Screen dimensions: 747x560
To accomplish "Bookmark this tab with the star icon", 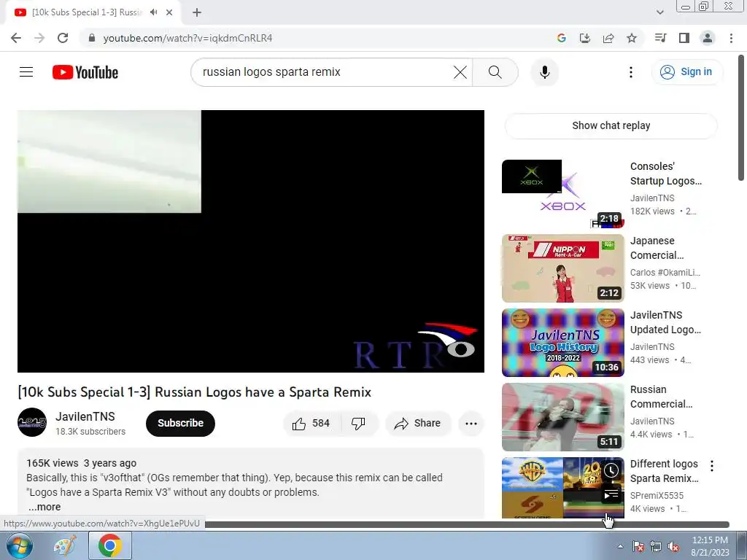I will click(x=632, y=38).
